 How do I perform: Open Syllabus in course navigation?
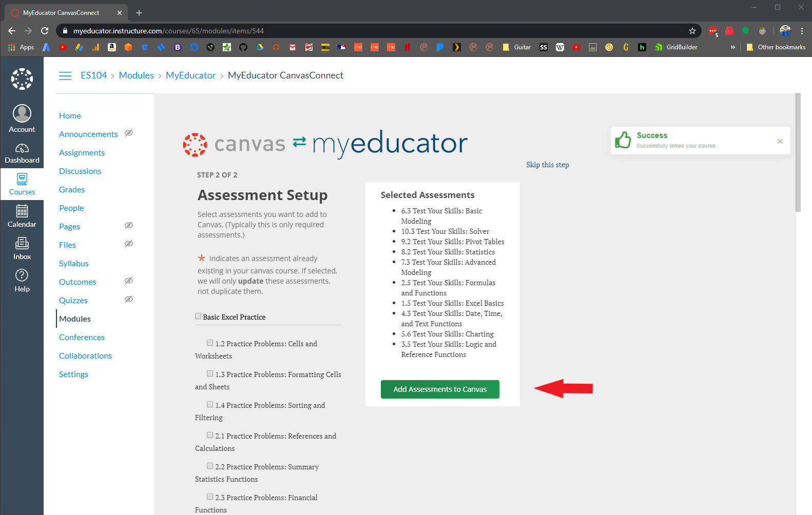[74, 264]
